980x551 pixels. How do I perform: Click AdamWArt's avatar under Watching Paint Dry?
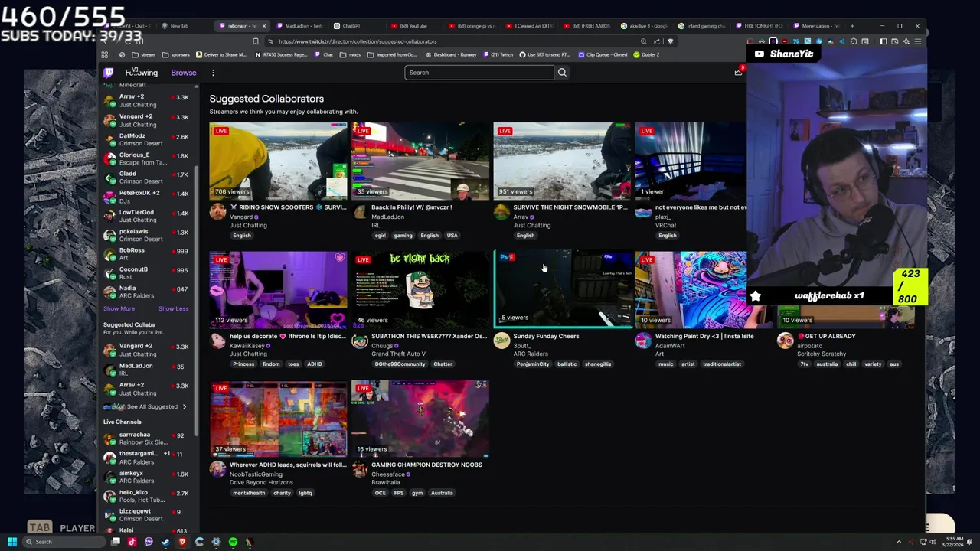[x=643, y=341]
